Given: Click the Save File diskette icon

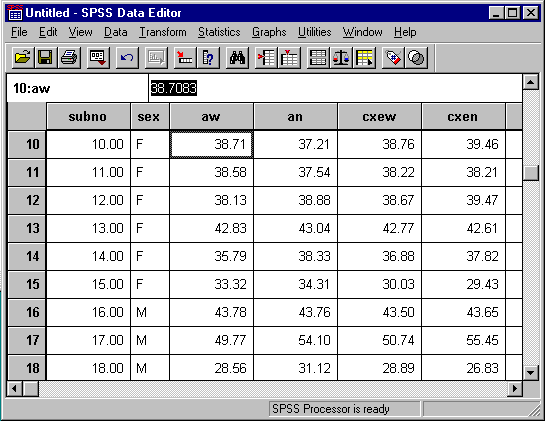Looking at the screenshot, I should click(x=45, y=57).
